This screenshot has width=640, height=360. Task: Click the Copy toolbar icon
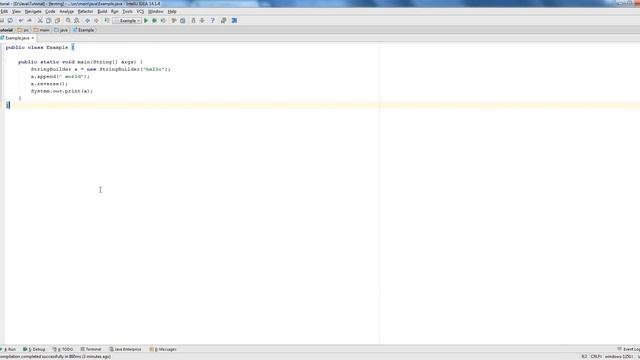coord(49,20)
